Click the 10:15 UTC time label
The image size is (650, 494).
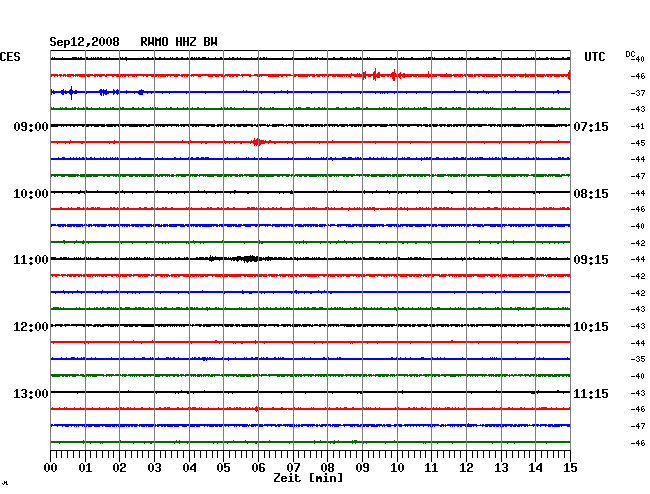591,327
